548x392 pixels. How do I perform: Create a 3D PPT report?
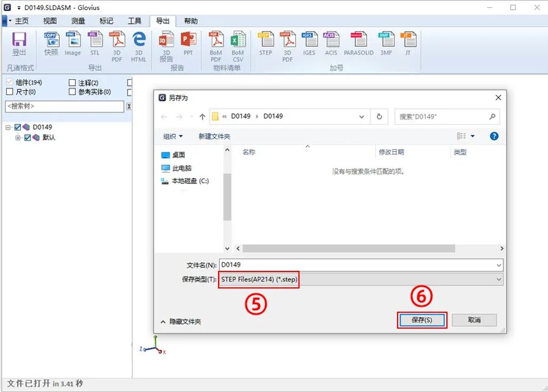189,44
